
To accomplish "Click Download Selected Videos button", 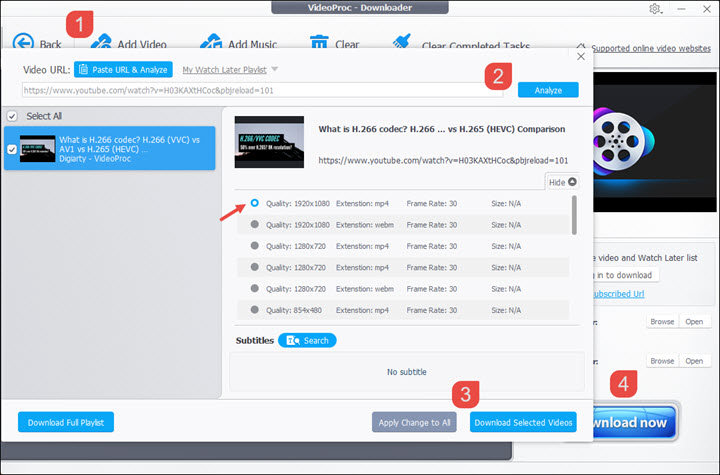I will pos(523,422).
